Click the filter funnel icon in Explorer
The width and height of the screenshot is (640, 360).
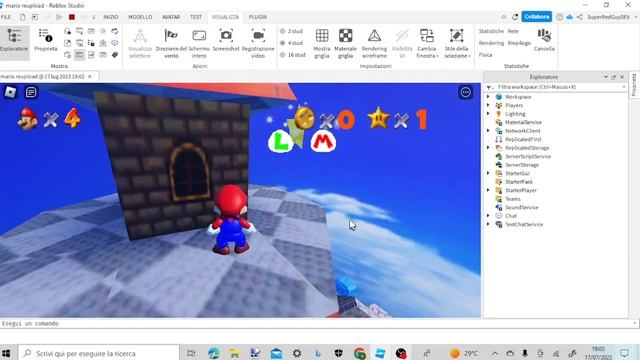pyautogui.click(x=489, y=87)
